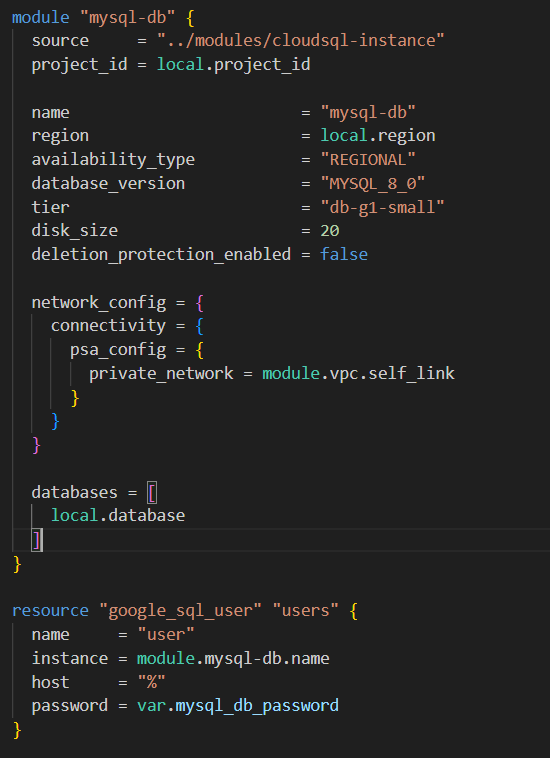Click the databases attribute name
550x758 pixels.
pyautogui.click(x=74, y=492)
